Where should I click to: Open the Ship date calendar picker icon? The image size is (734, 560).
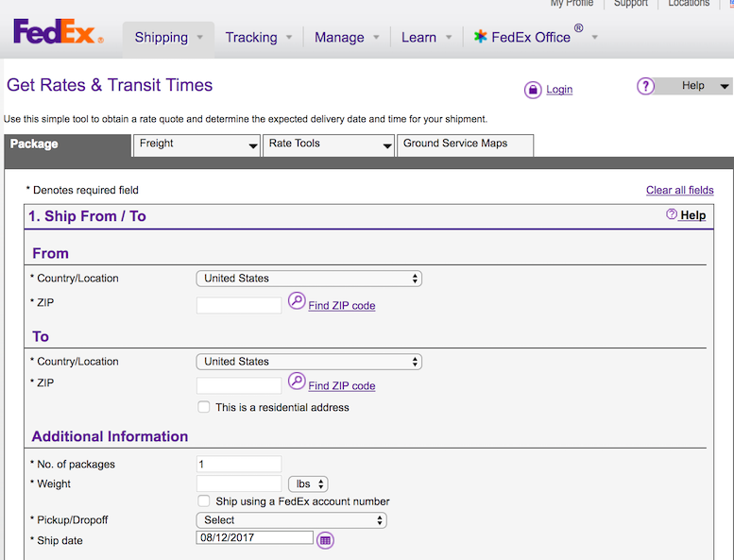pyautogui.click(x=325, y=540)
